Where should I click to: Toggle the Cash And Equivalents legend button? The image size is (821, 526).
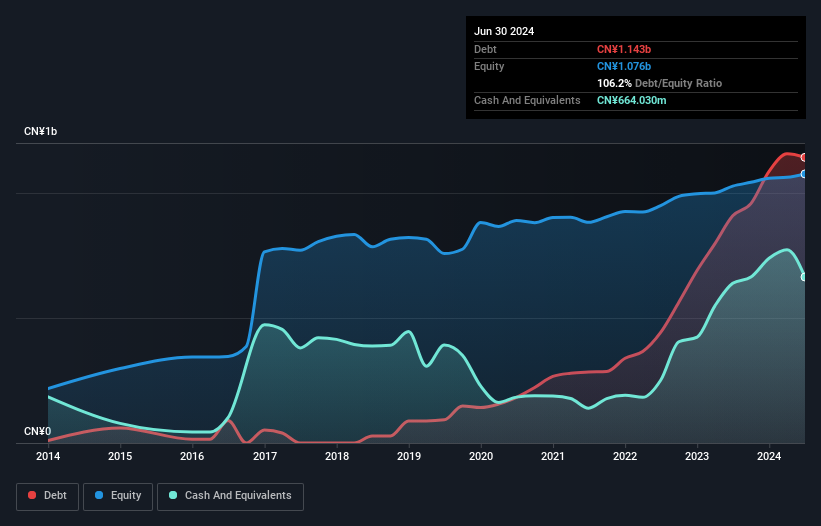(230, 496)
